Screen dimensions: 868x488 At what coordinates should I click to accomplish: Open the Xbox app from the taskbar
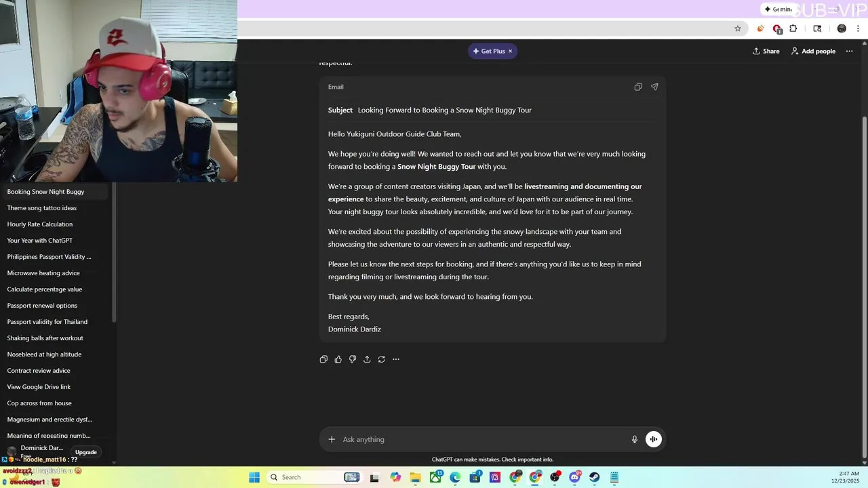click(x=436, y=477)
